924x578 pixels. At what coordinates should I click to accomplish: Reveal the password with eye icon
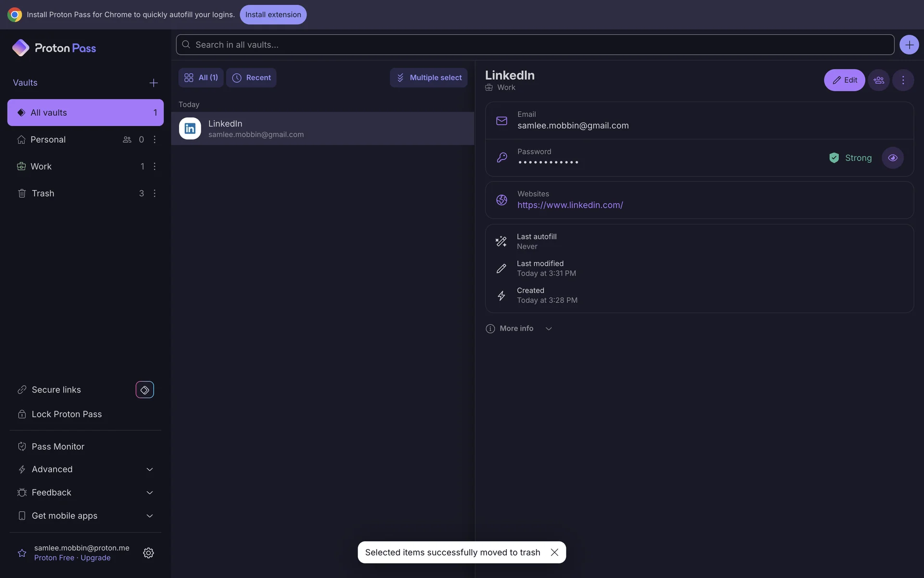[x=892, y=158]
